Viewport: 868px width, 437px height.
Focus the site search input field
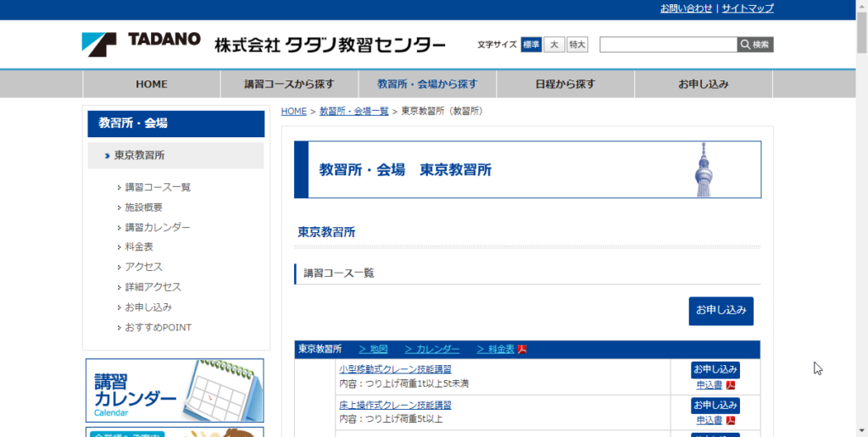click(668, 45)
